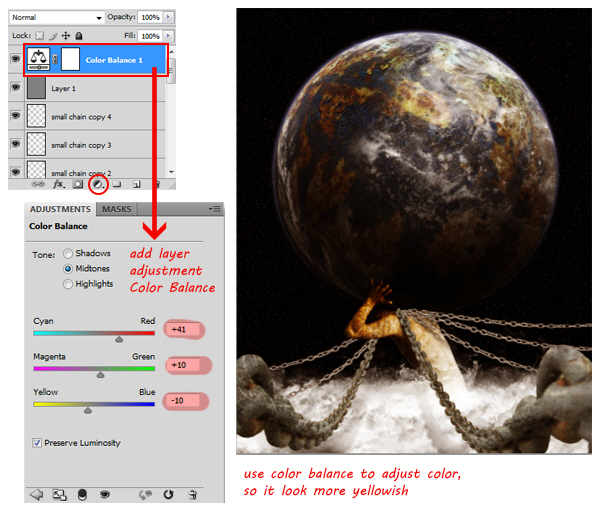Click the create new layer icon

(x=136, y=185)
